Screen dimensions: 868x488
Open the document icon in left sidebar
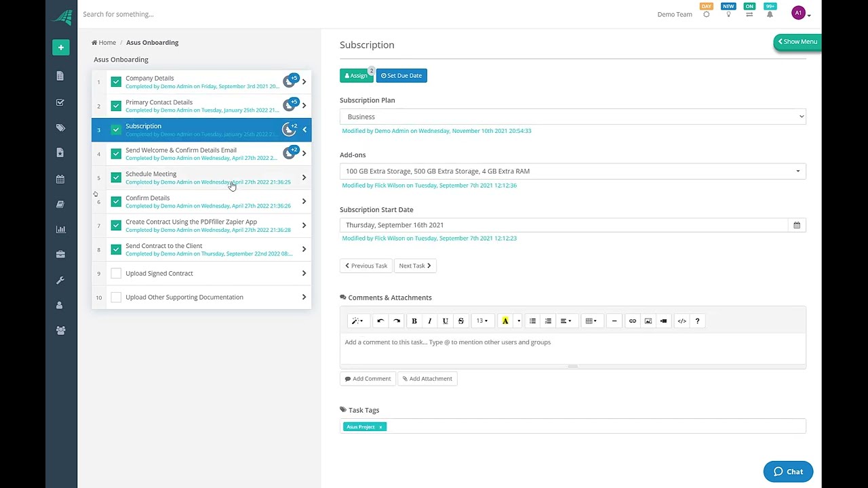(60, 76)
